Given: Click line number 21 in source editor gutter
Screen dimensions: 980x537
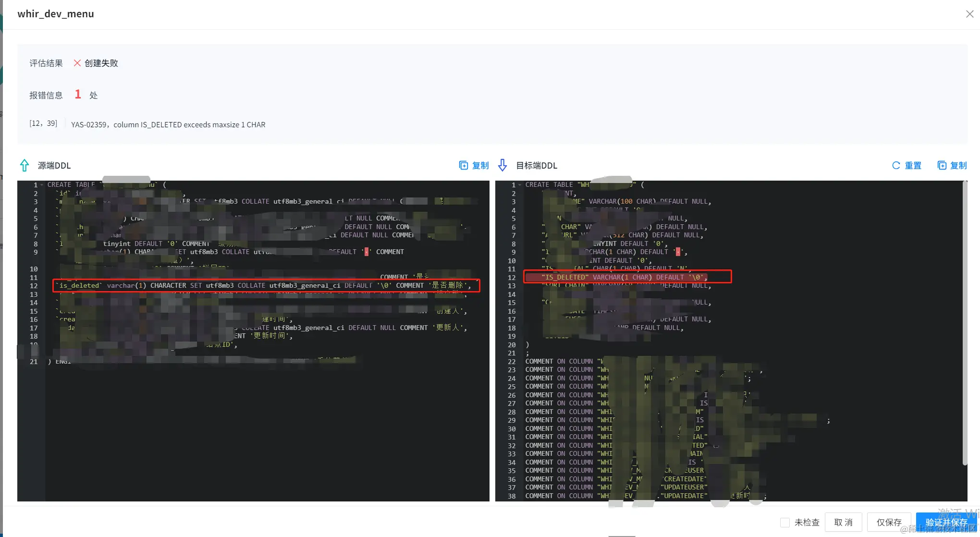Looking at the screenshot, I should click(x=34, y=362).
